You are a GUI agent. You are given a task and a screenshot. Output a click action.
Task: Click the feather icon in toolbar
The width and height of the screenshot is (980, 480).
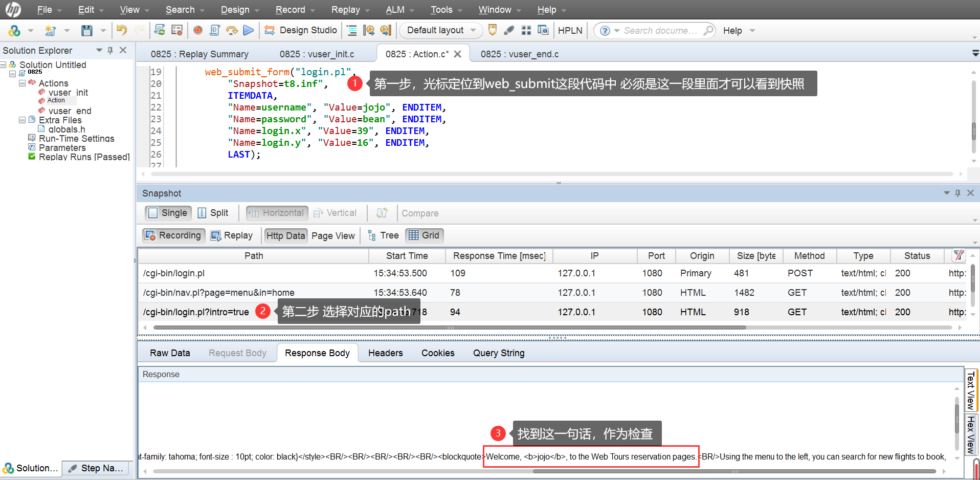[509, 30]
